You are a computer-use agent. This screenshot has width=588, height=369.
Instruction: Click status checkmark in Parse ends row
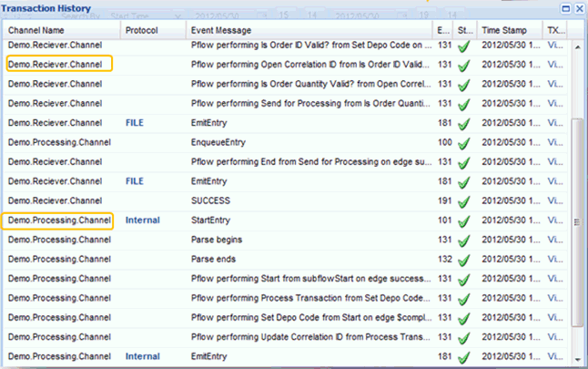pos(464,261)
